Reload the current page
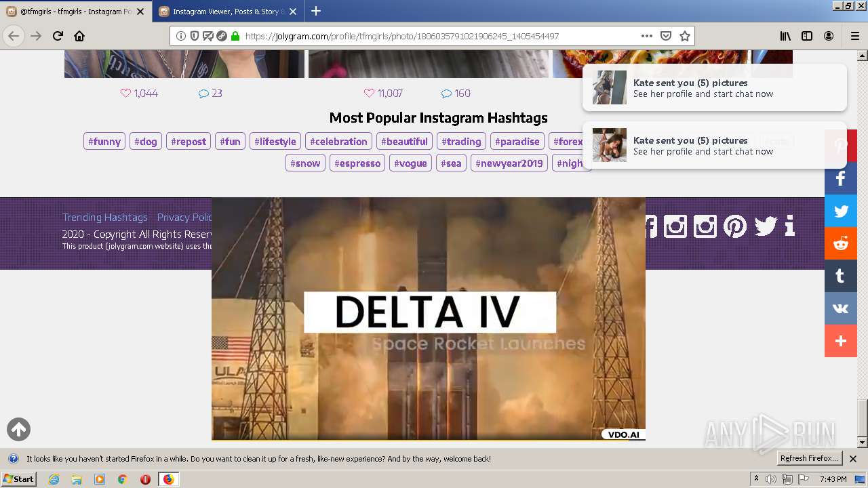The width and height of the screenshot is (868, 488). tap(58, 36)
